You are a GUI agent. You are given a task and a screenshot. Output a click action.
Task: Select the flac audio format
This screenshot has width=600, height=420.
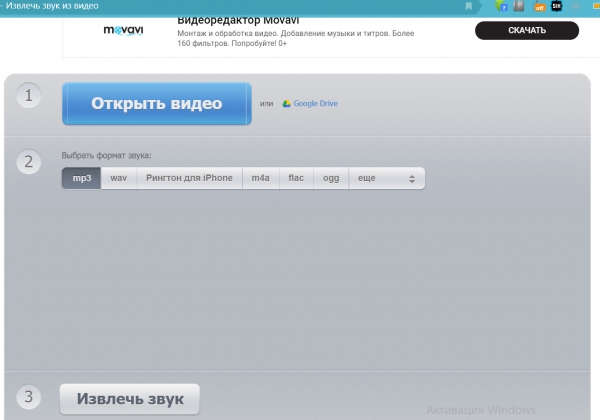coord(296,178)
